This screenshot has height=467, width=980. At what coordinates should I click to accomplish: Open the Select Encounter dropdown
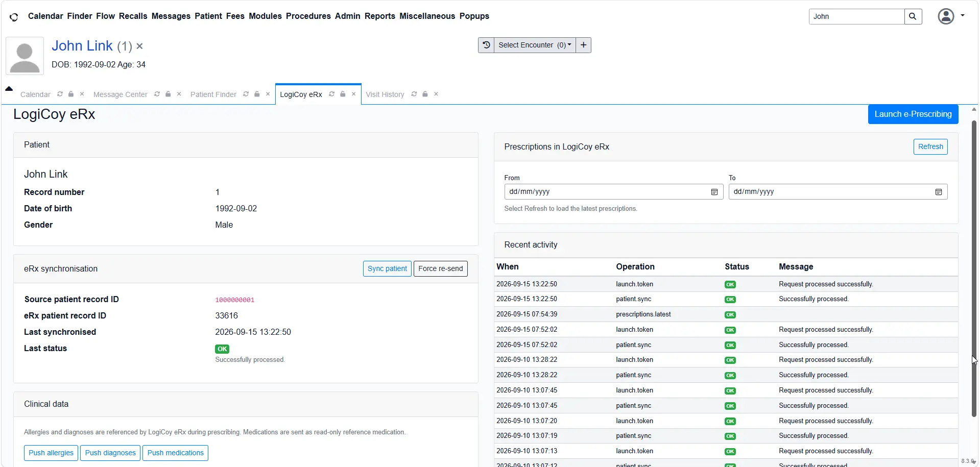pyautogui.click(x=535, y=45)
